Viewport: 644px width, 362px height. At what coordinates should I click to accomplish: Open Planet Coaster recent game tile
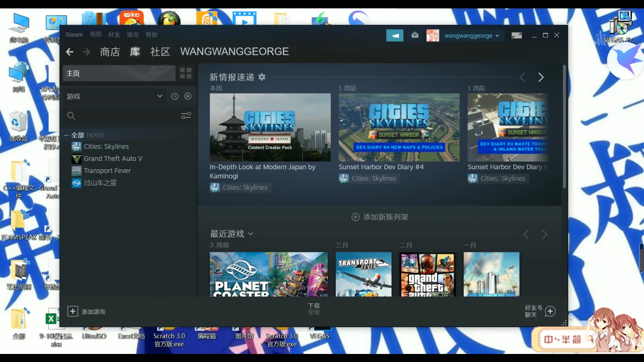click(x=269, y=274)
